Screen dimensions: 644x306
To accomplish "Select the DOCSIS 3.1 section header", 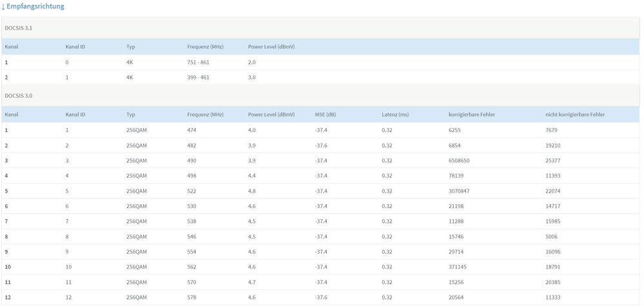I will (x=19, y=29).
